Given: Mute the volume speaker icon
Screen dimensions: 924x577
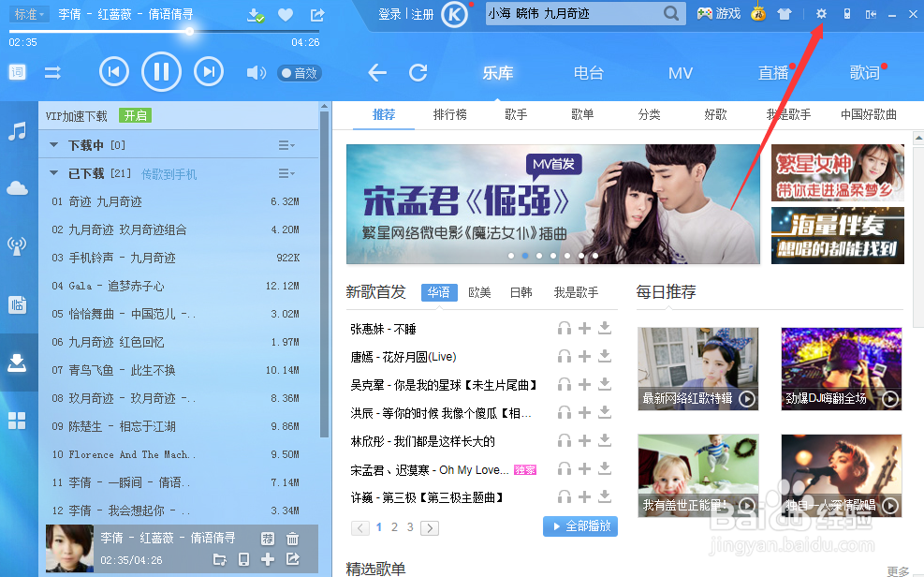Looking at the screenshot, I should click(256, 73).
